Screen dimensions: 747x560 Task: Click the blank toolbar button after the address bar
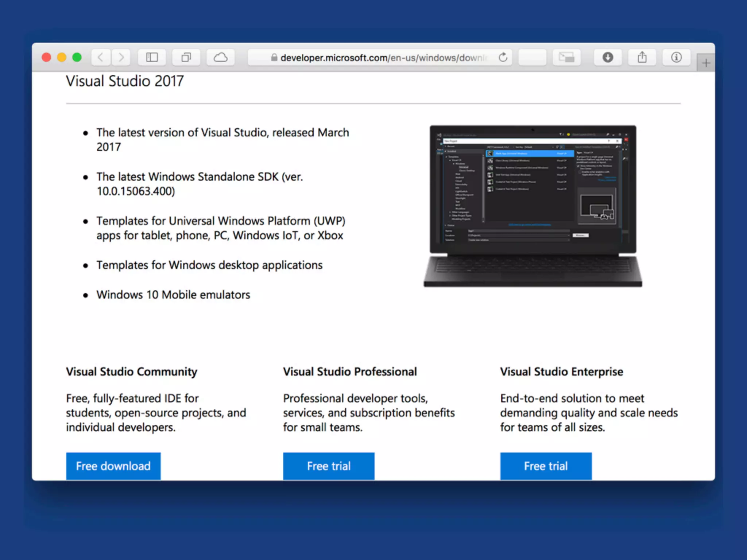pyautogui.click(x=532, y=57)
